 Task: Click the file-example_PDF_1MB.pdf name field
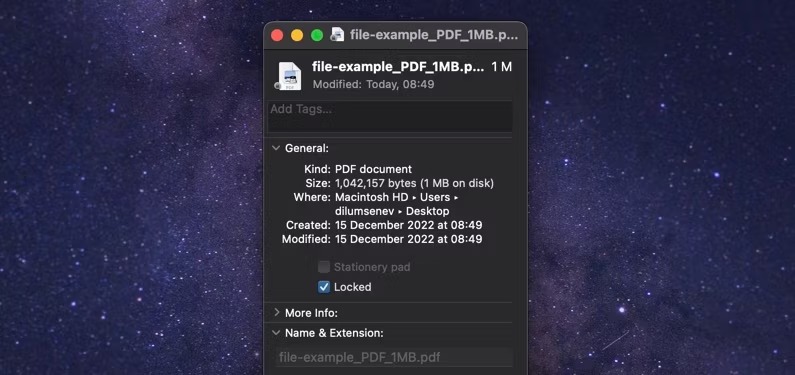(393, 358)
